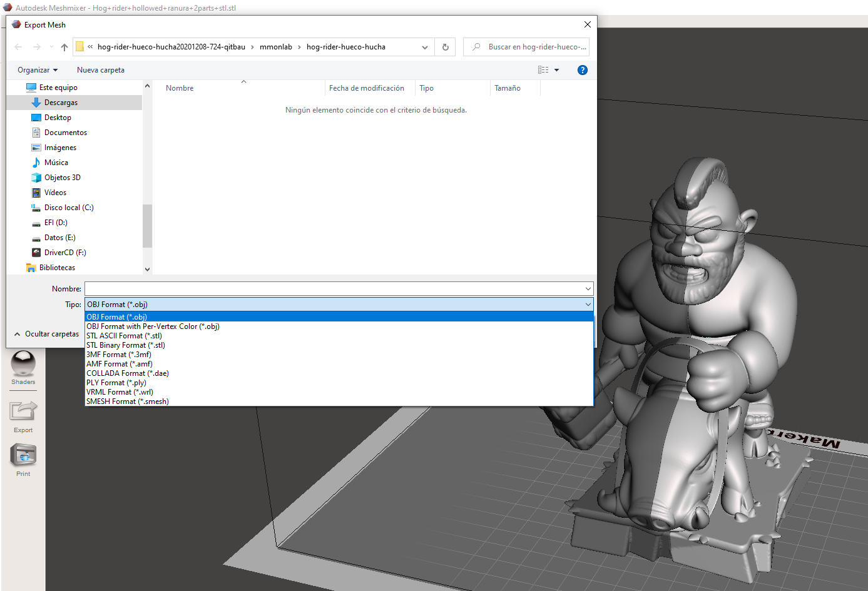
Task: Go up one folder level
Action: tap(64, 47)
